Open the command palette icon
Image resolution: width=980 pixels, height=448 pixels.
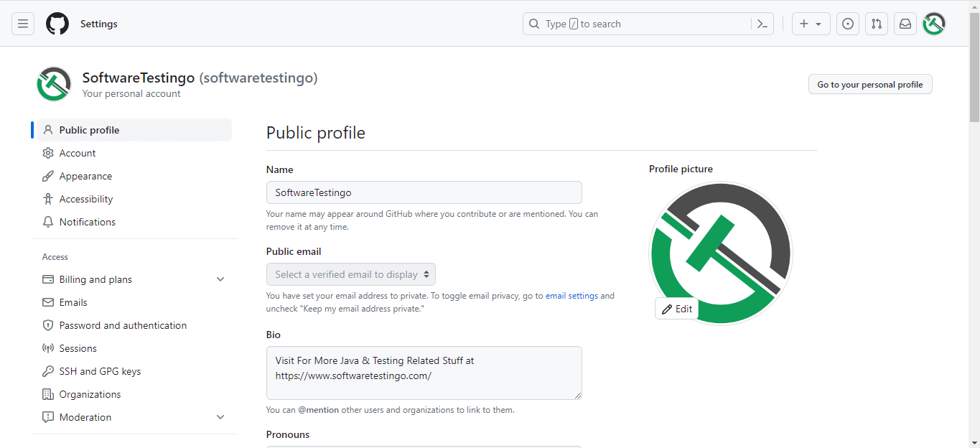762,24
